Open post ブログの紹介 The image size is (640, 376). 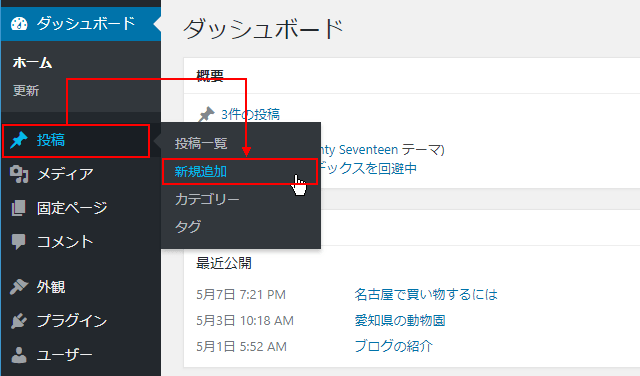[393, 346]
